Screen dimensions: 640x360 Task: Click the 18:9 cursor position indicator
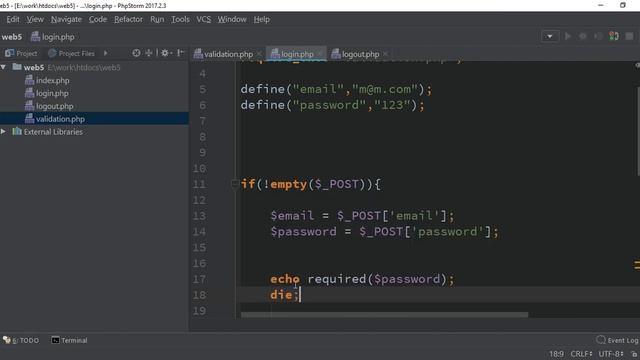[556, 354]
